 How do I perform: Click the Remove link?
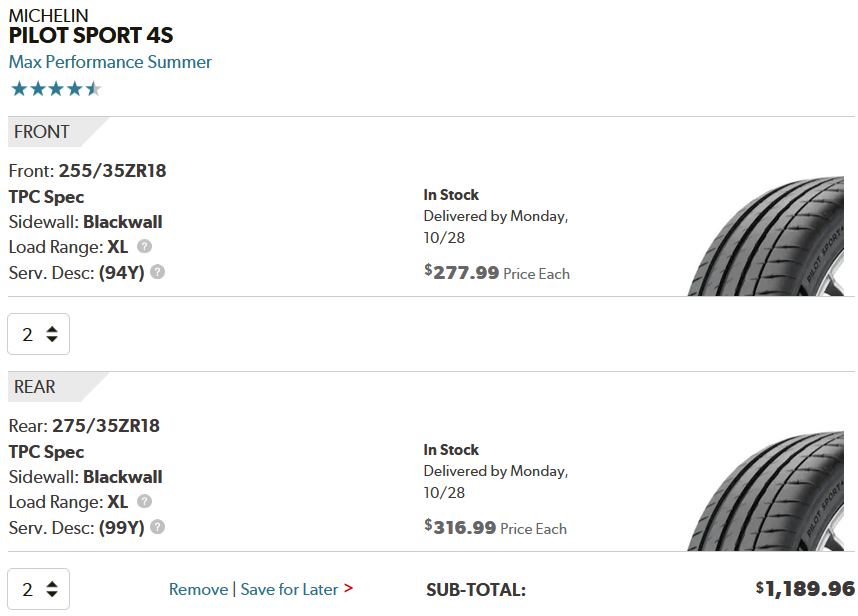pos(198,589)
